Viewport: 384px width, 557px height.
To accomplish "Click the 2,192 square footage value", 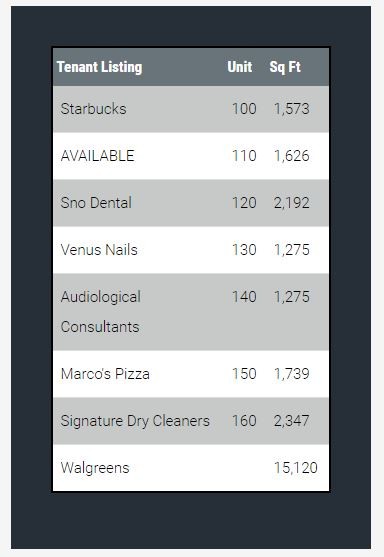I will tap(292, 203).
